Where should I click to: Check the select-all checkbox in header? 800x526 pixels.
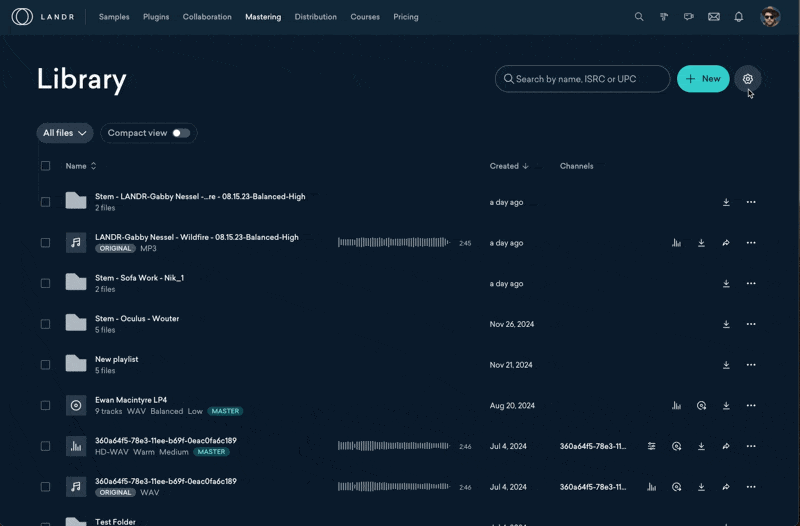[x=45, y=166]
